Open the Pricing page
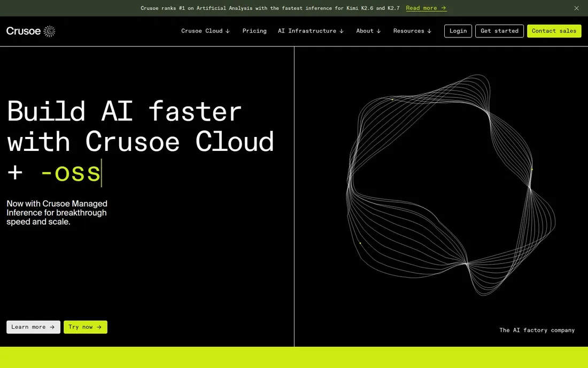The height and width of the screenshot is (368, 588). [254, 31]
